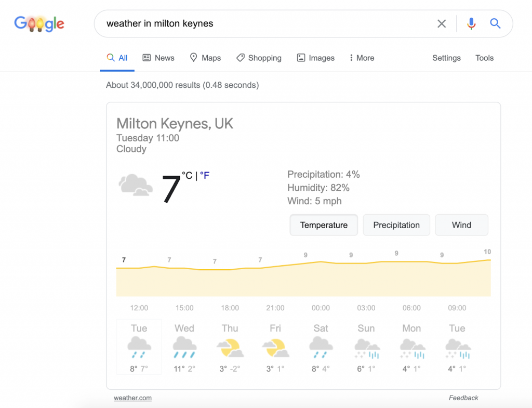Open the Tools options

(x=484, y=58)
